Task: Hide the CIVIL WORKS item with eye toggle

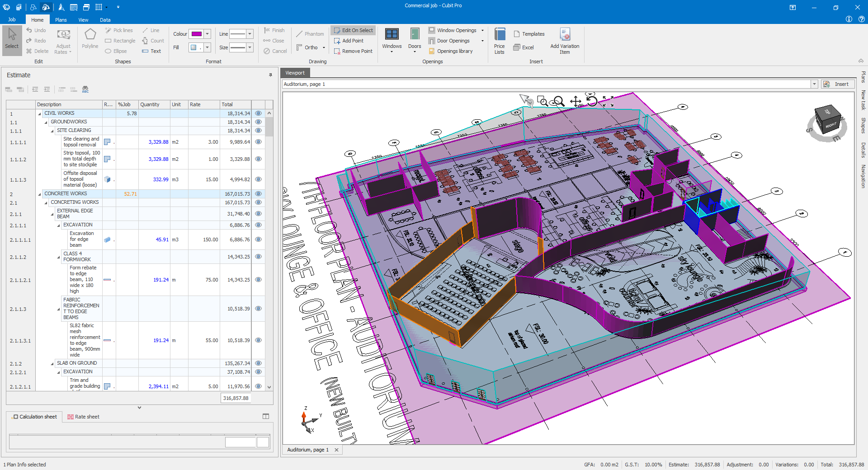Action: click(x=258, y=113)
